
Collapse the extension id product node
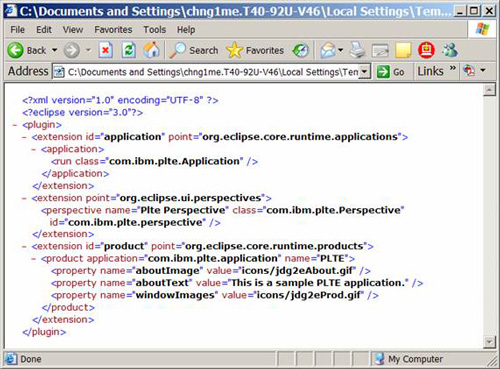pyautogui.click(x=24, y=247)
